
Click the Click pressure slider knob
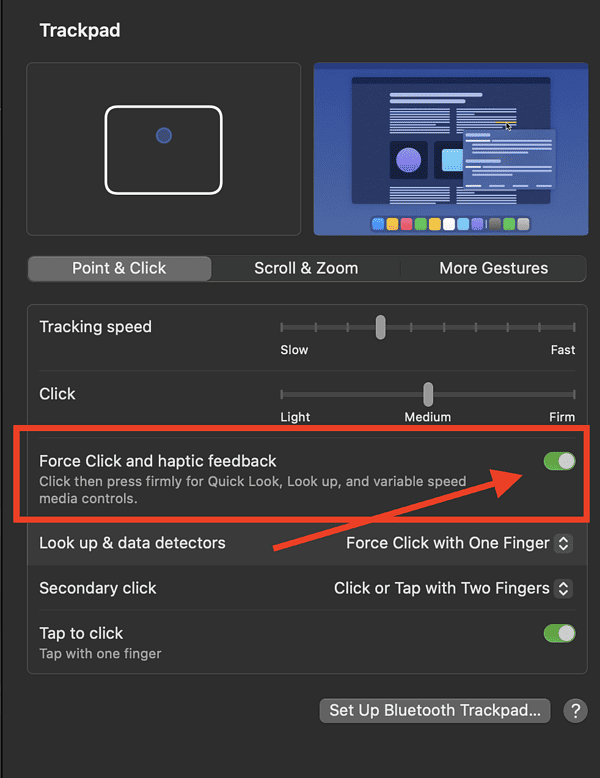(428, 394)
